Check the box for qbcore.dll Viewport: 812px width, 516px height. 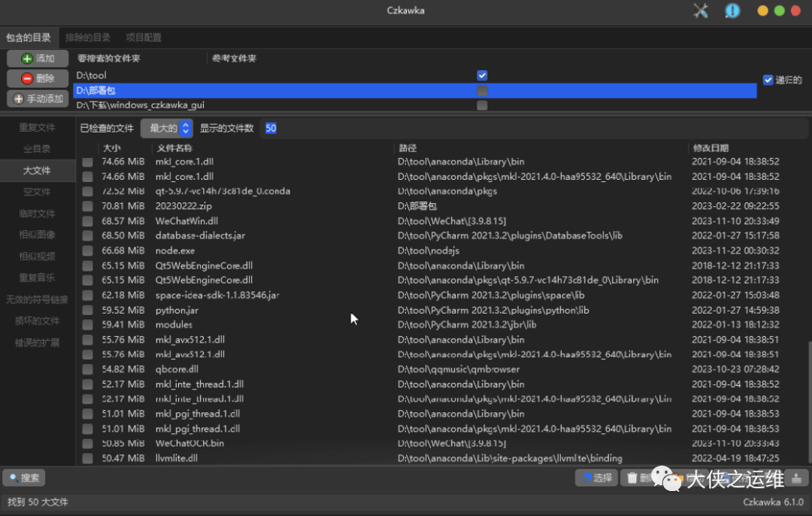click(87, 369)
